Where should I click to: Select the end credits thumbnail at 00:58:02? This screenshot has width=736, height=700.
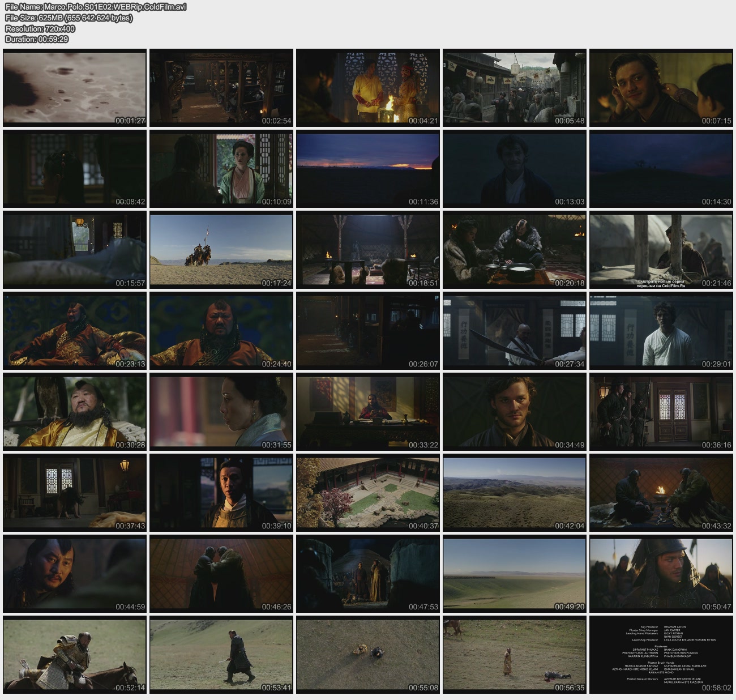pyautogui.click(x=661, y=655)
